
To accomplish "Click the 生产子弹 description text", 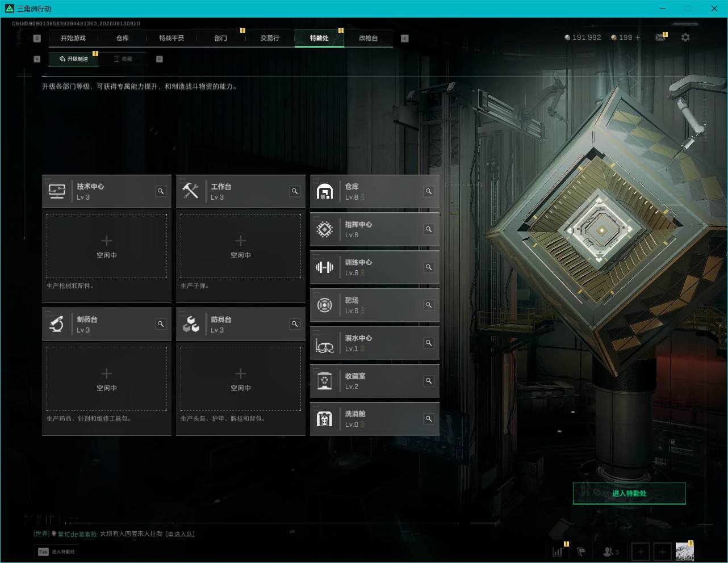I will coord(195,286).
